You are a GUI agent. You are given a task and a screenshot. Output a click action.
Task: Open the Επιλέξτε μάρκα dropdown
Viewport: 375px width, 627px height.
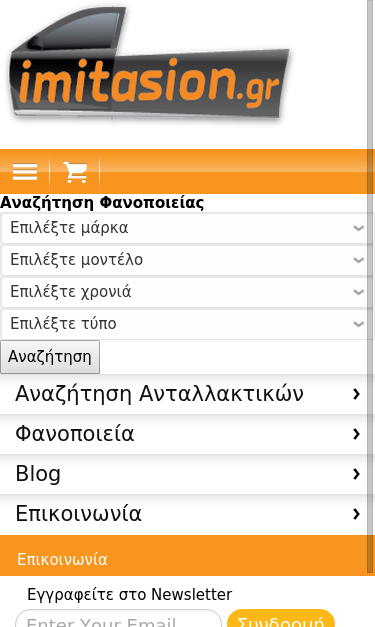click(186, 228)
